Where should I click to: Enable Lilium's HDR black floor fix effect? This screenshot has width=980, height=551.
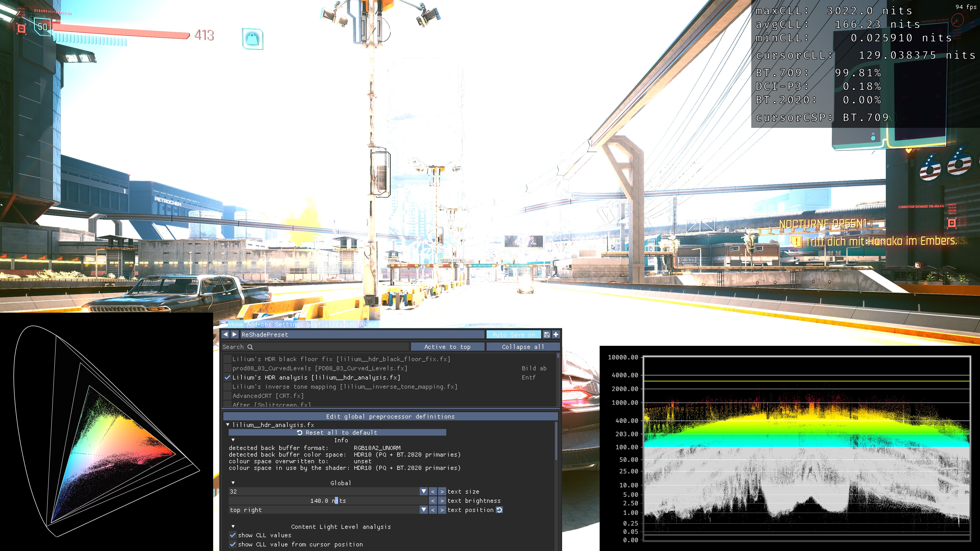click(x=227, y=359)
